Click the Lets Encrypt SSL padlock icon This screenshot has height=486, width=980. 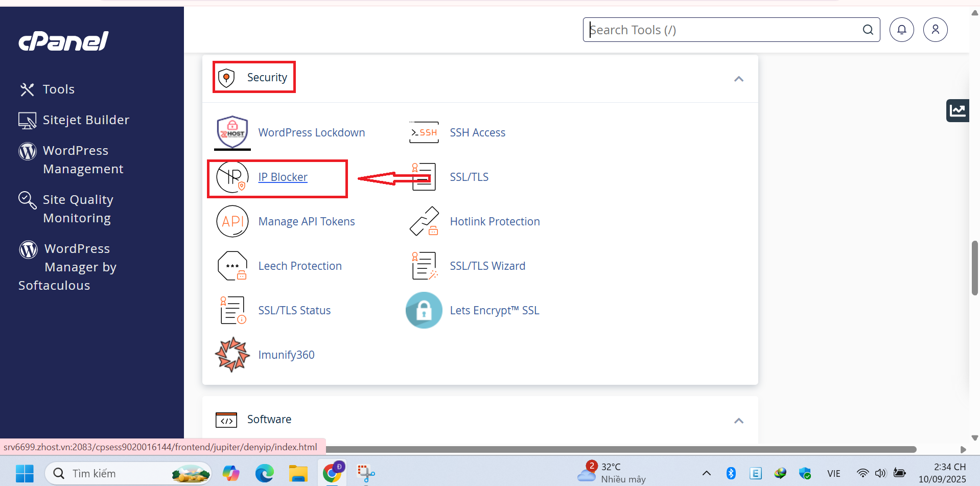click(424, 310)
